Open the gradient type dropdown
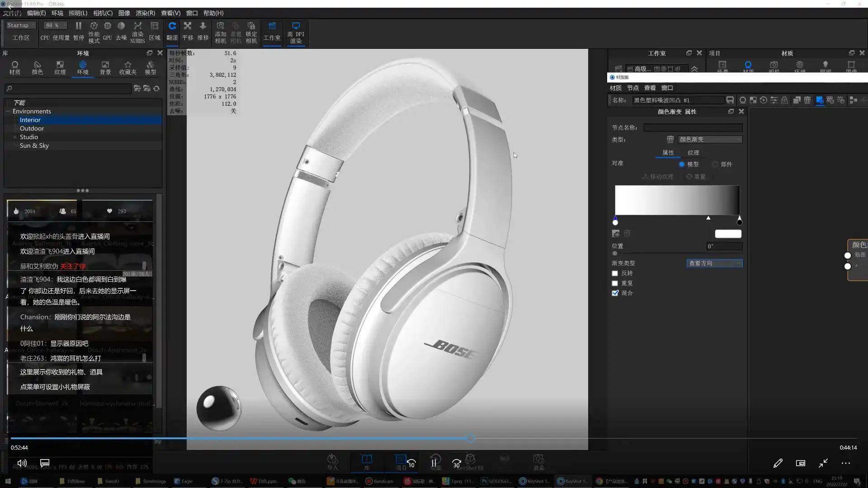Image resolution: width=868 pixels, height=488 pixels. point(714,263)
